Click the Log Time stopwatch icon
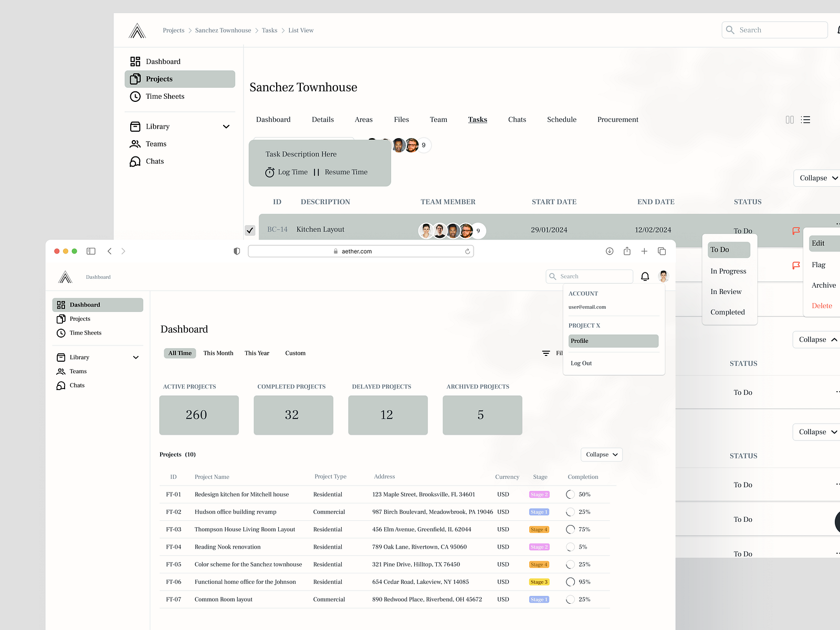 (x=270, y=172)
